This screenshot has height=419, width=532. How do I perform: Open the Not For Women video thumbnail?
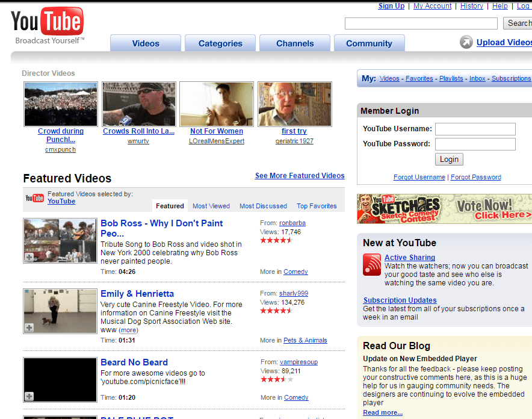(217, 104)
